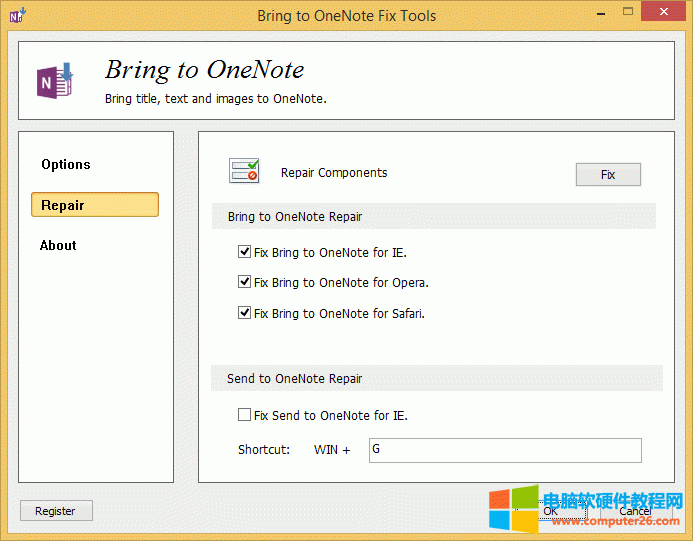Disable Fix Bring to OneNote for Safari
This screenshot has height=541, width=693.
245,313
